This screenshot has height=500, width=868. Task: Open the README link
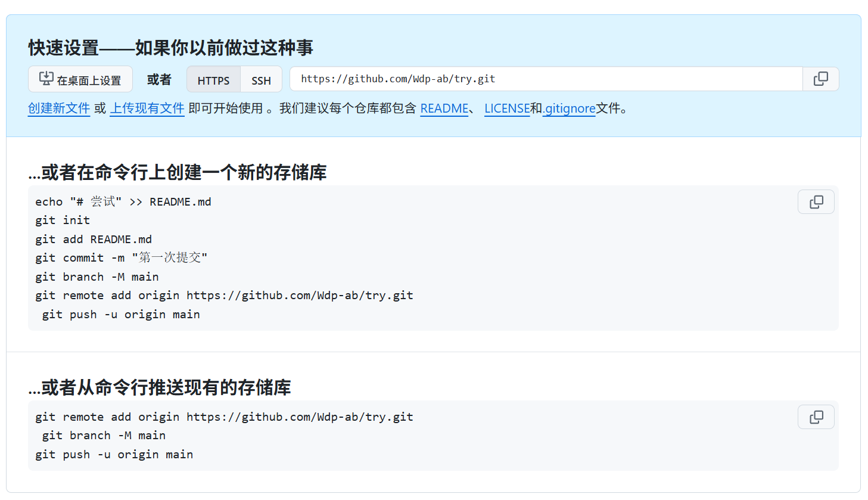pos(444,108)
